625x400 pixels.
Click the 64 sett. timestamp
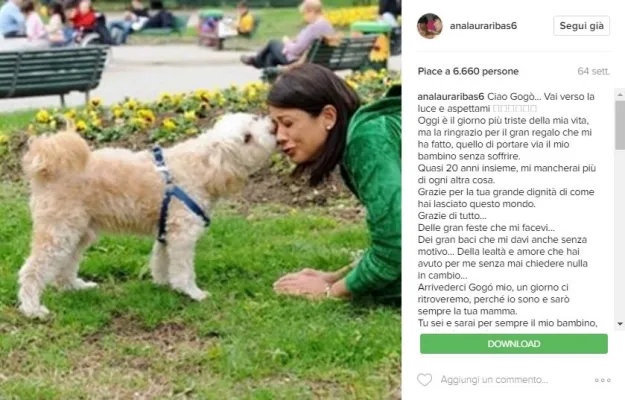tap(594, 71)
